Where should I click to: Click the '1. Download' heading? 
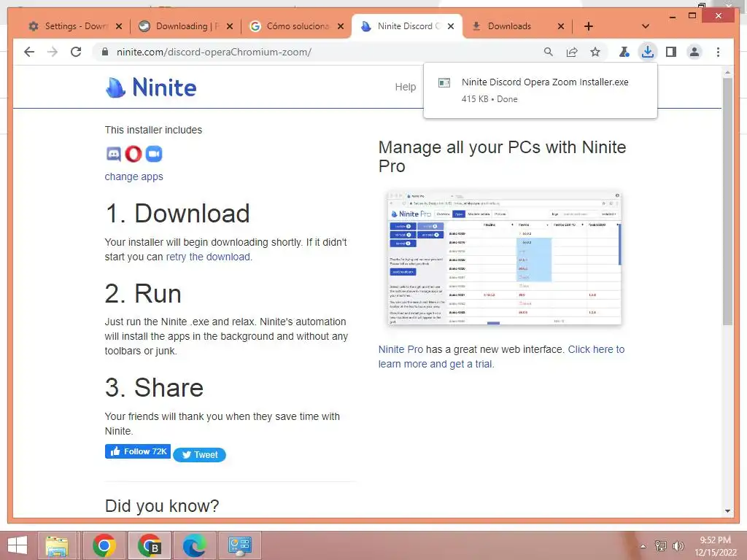177,214
